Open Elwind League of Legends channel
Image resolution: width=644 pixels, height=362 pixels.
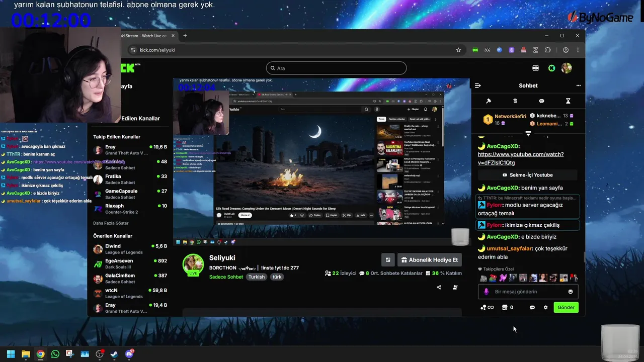(x=130, y=249)
